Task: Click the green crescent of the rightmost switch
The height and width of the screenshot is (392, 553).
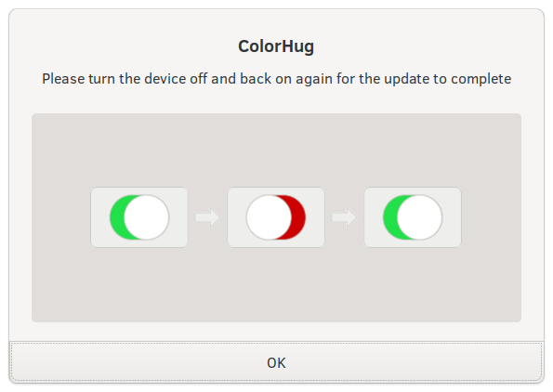Action: point(390,217)
